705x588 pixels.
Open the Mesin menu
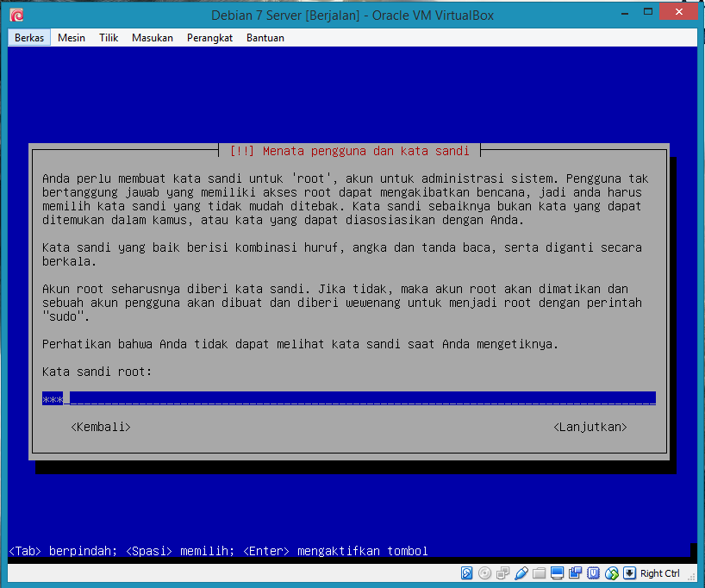click(x=72, y=38)
